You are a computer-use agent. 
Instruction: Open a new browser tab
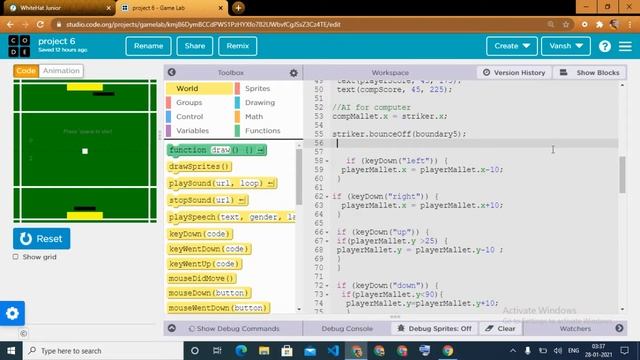[238, 8]
